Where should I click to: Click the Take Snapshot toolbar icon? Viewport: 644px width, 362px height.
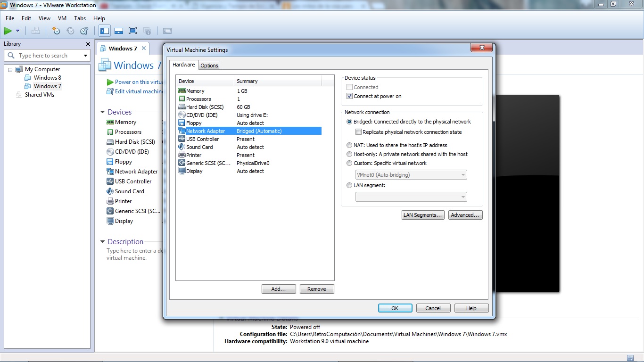56,31
